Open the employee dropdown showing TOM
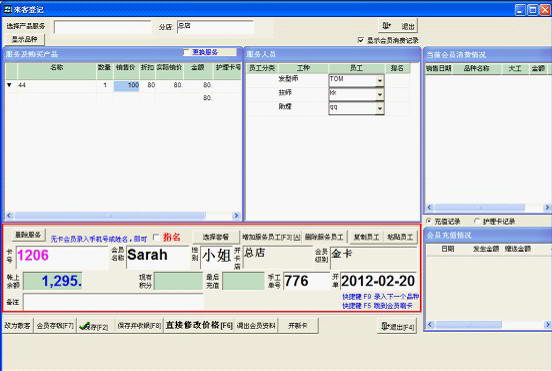Image resolution: width=552 pixels, height=371 pixels. click(380, 81)
